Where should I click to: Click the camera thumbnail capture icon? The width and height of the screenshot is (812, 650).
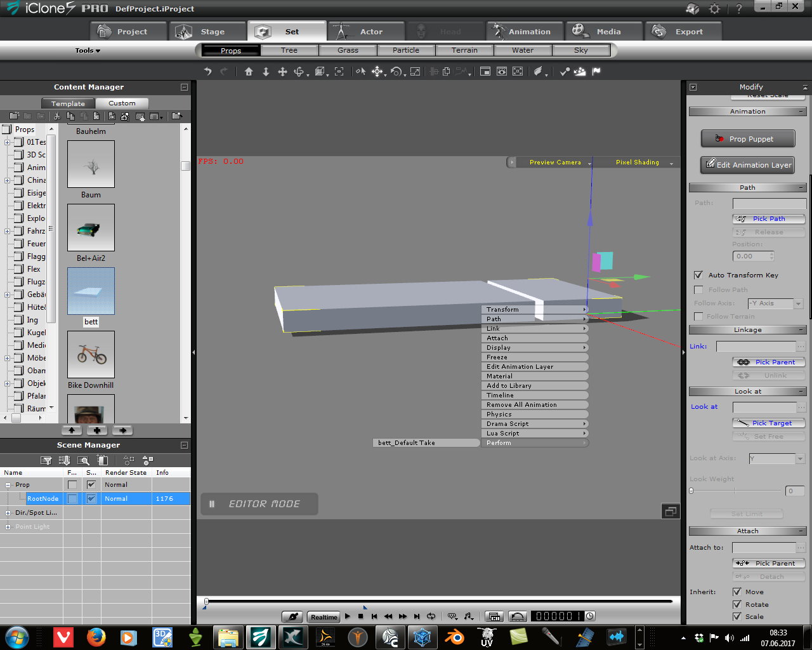pos(125,116)
